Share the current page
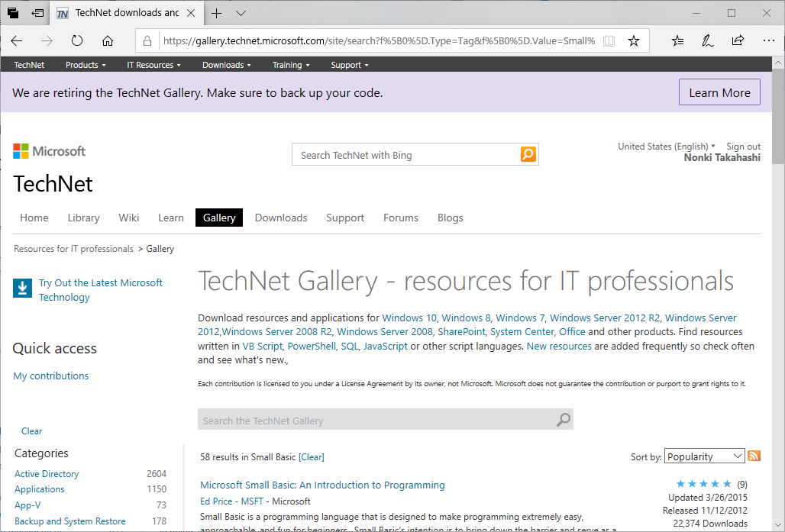 pyautogui.click(x=738, y=40)
